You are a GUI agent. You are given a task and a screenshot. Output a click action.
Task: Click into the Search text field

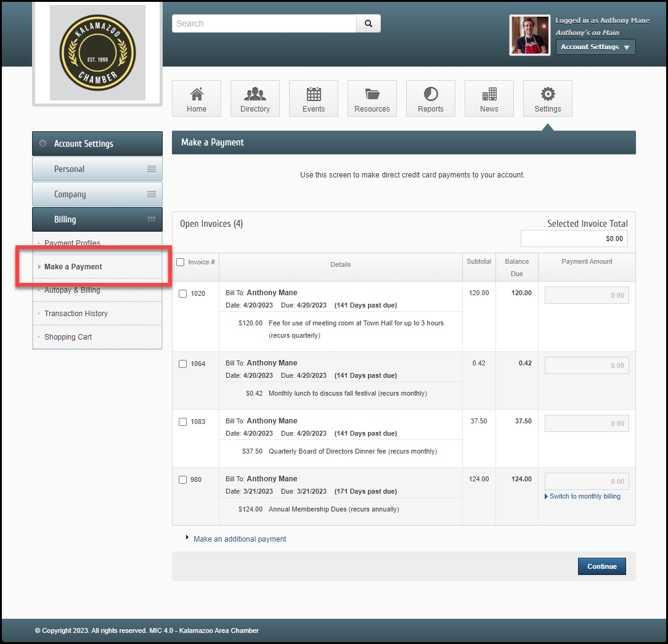(x=264, y=23)
